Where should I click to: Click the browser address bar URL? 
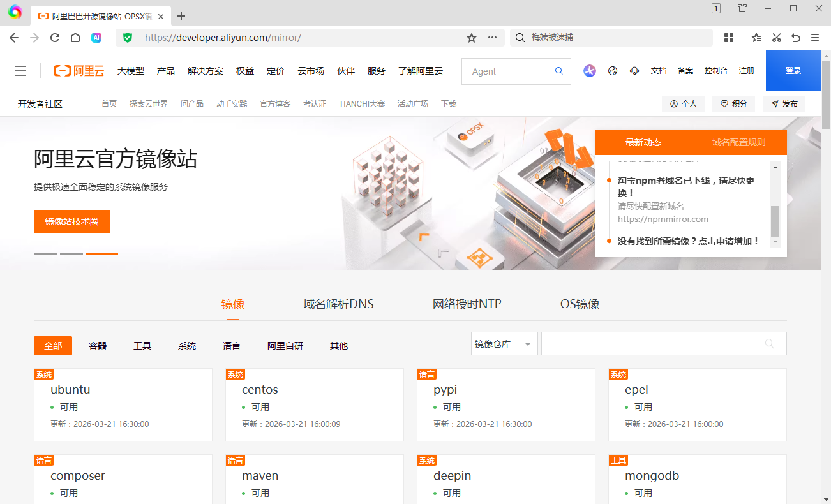223,38
